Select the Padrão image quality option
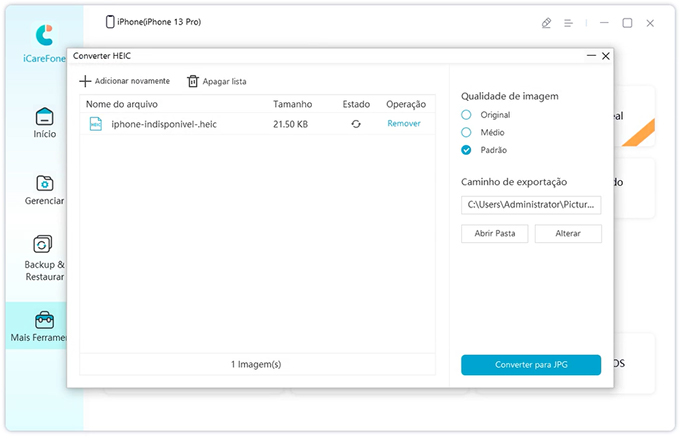Image resolution: width=680 pixels, height=441 pixels. [466, 150]
